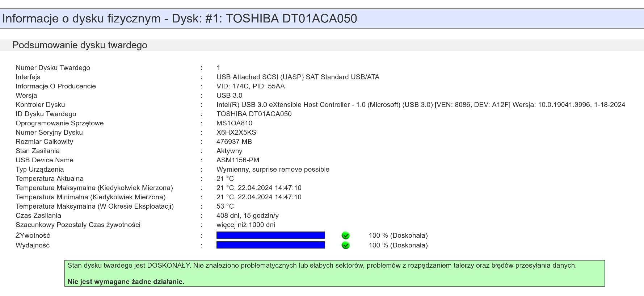This screenshot has height=296, width=644.
Task: Click the 'ŻYwotność' label
Action: (33, 235)
